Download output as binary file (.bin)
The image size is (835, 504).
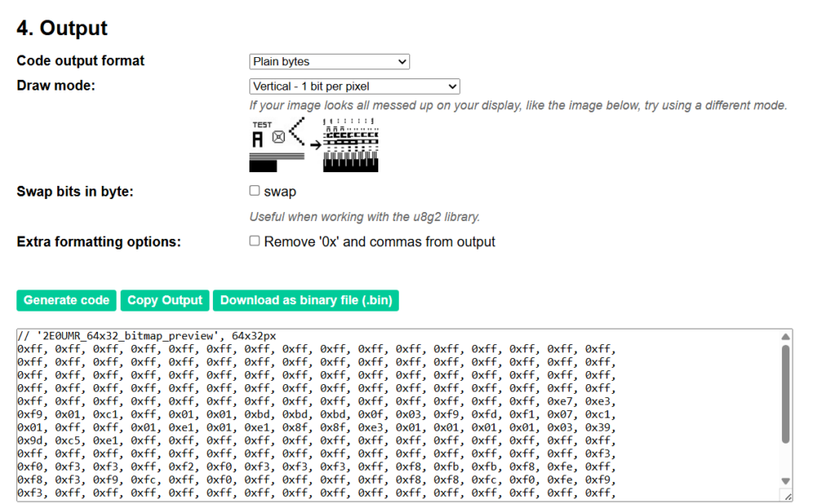(306, 300)
